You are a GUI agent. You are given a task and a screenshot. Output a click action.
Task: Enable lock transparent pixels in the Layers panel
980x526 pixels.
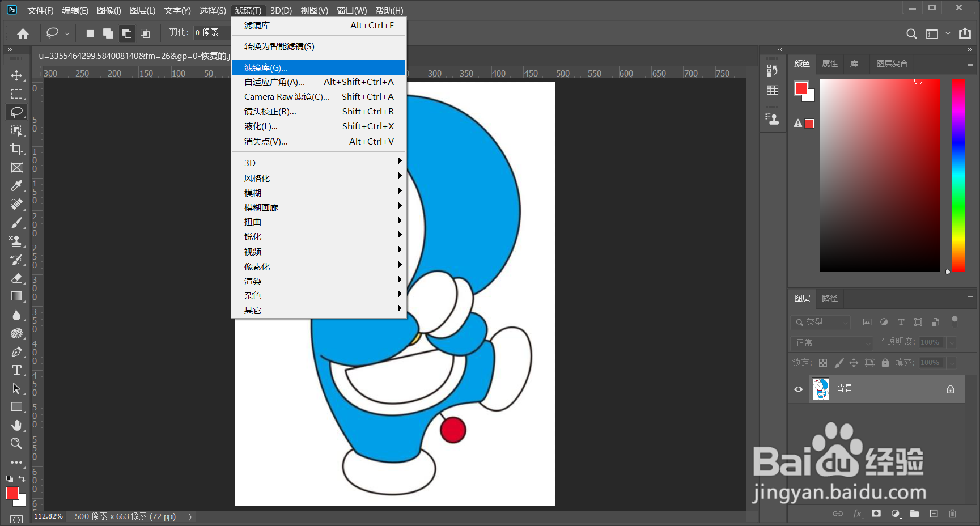[823, 362]
